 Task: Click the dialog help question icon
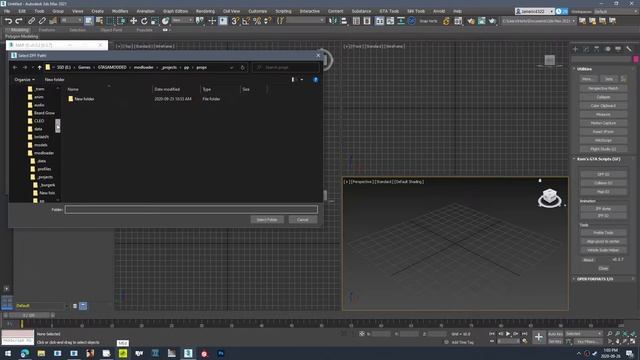[x=316, y=80]
